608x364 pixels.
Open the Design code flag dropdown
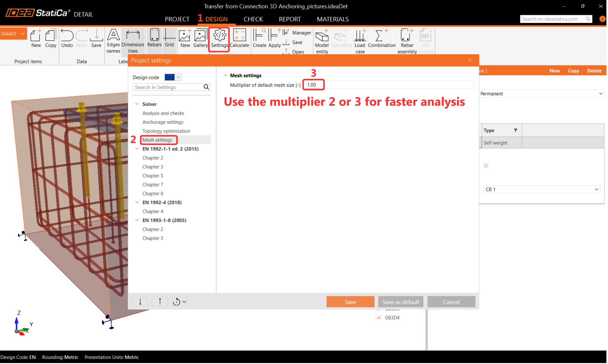click(x=173, y=78)
